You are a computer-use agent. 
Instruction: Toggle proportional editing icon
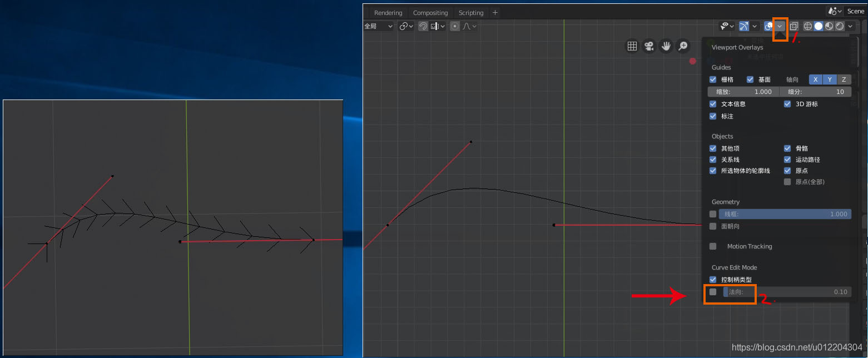455,26
